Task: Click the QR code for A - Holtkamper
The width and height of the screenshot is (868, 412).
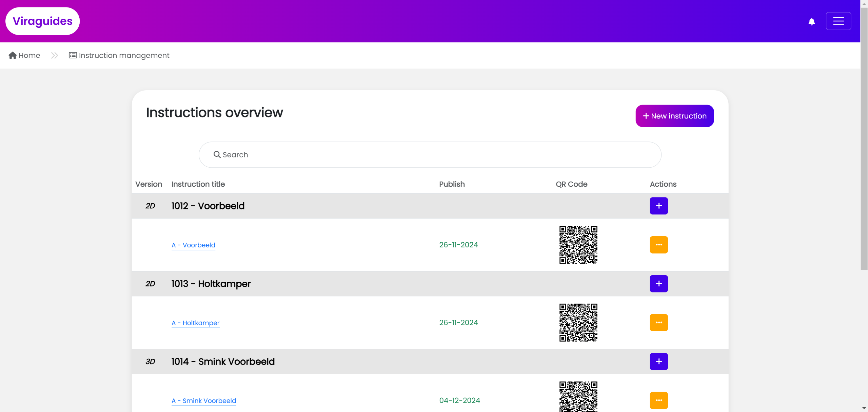Action: (578, 322)
